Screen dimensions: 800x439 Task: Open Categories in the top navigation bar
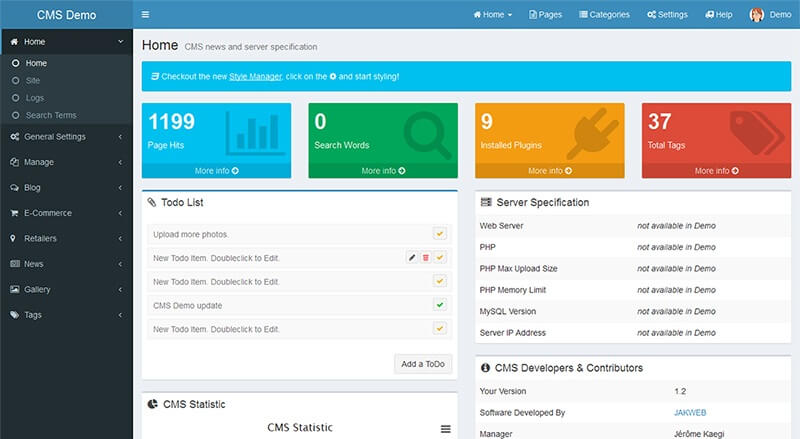pos(605,15)
